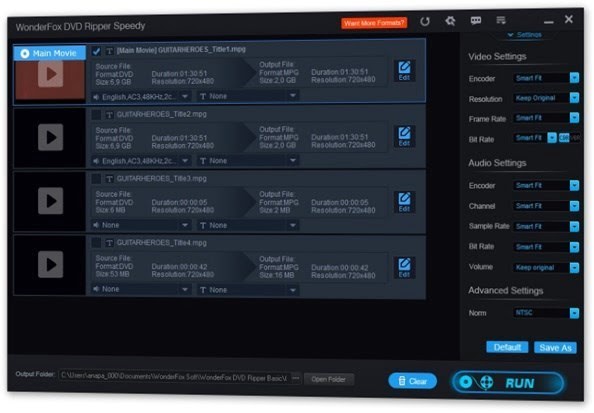Click the refresh icon in title bar

(x=425, y=21)
